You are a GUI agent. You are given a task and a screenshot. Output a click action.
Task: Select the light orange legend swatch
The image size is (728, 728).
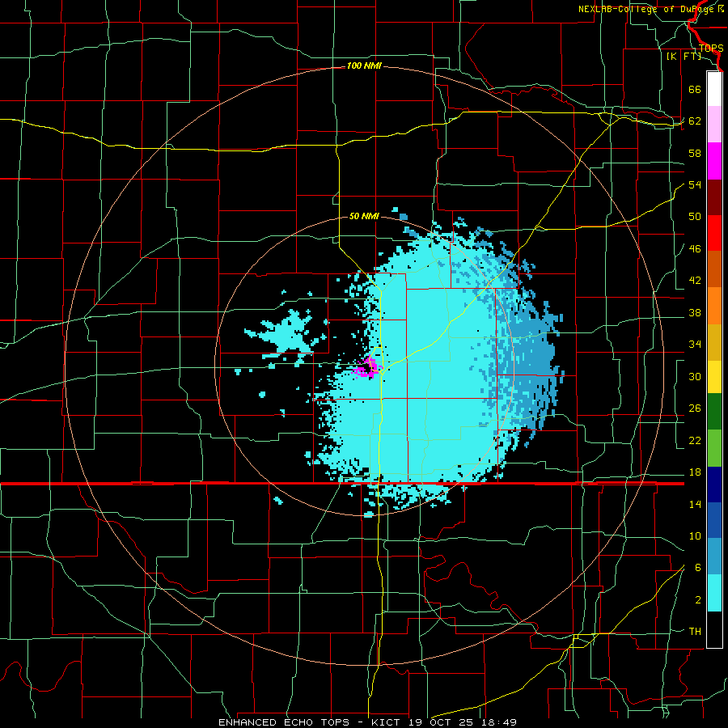(x=714, y=305)
